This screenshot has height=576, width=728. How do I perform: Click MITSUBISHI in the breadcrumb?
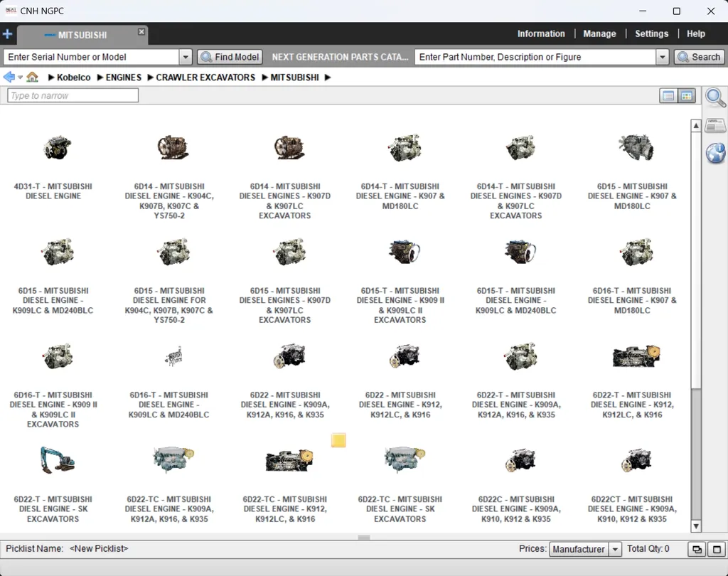pos(295,78)
